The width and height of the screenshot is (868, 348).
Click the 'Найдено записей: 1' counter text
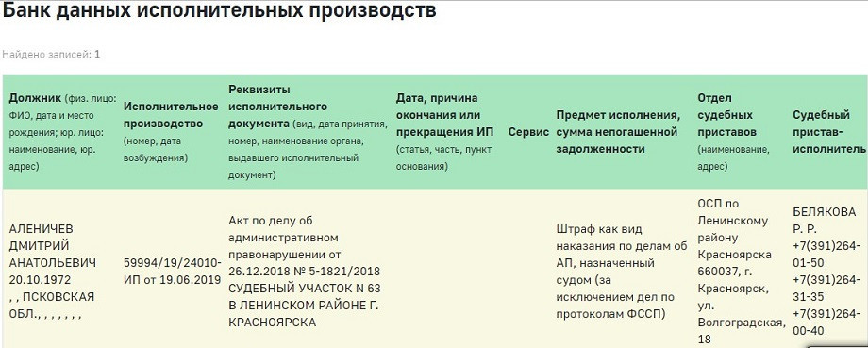(52, 55)
